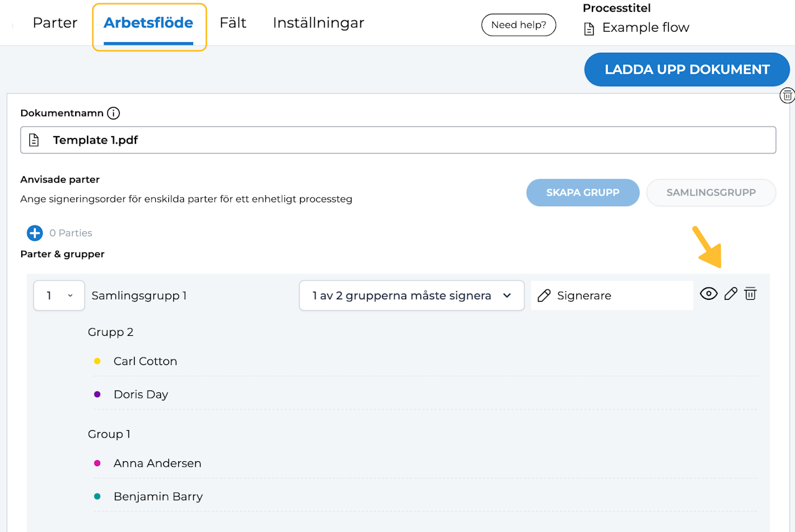Viewport: 795px width, 532px height.
Task: Go to the Inställningar tab
Action: [x=318, y=24]
